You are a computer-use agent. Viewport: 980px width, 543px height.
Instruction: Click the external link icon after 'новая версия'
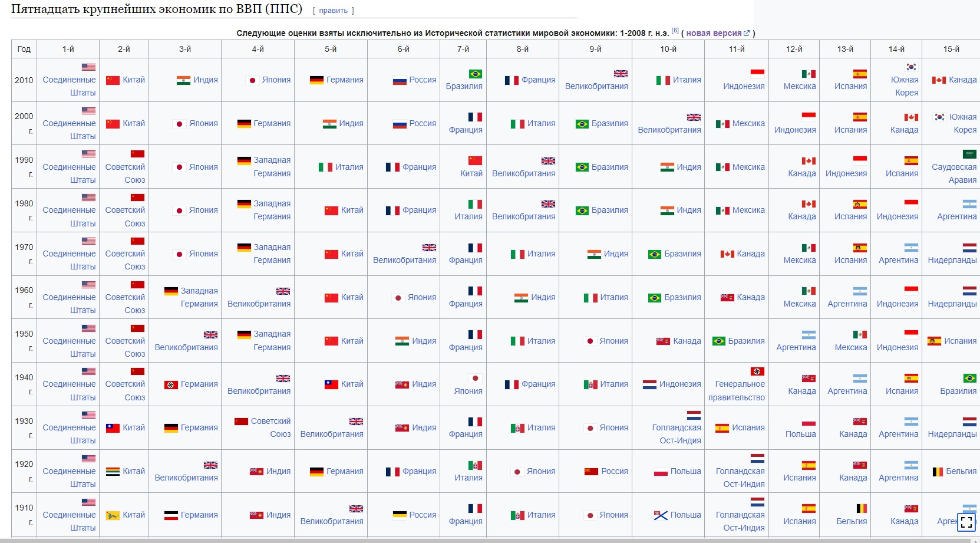[747, 34]
